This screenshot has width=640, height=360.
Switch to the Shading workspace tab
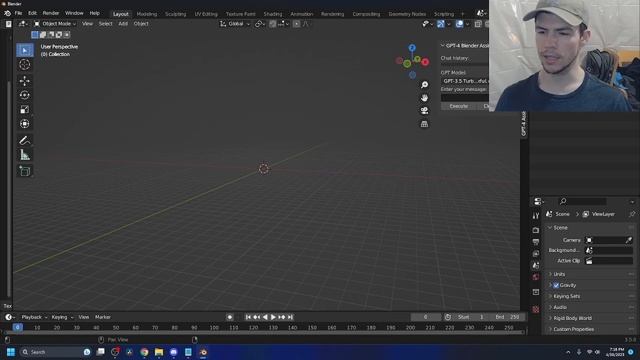click(273, 14)
